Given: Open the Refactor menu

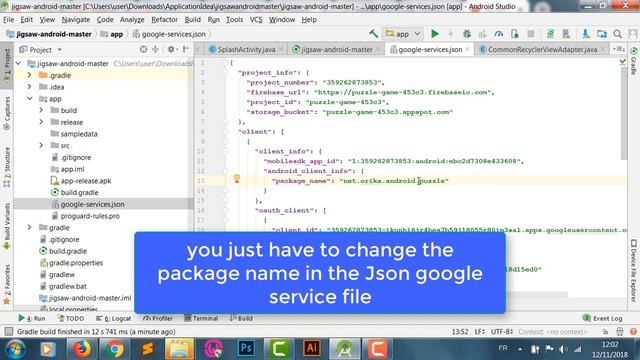Looking at the screenshot, I should (164, 20).
